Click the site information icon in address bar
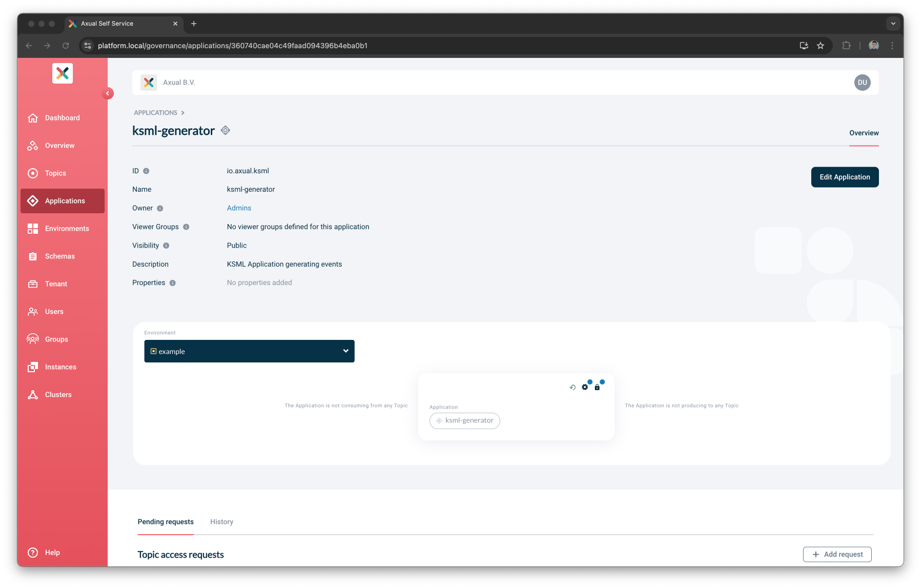921x588 pixels. coord(88,46)
